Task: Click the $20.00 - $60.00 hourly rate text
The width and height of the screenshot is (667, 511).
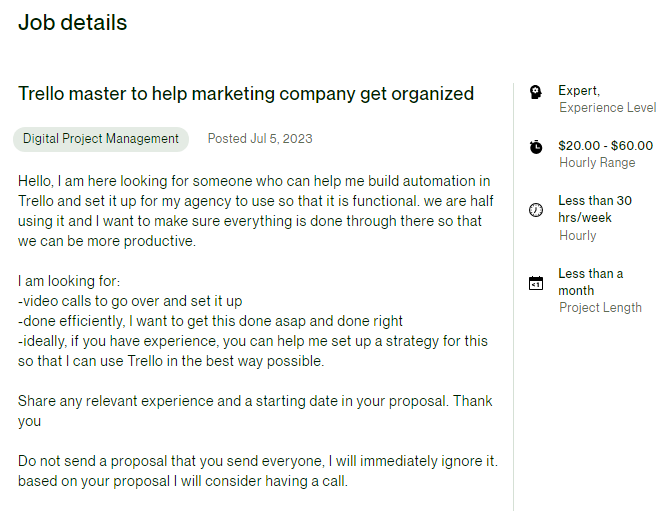Action: pos(605,146)
